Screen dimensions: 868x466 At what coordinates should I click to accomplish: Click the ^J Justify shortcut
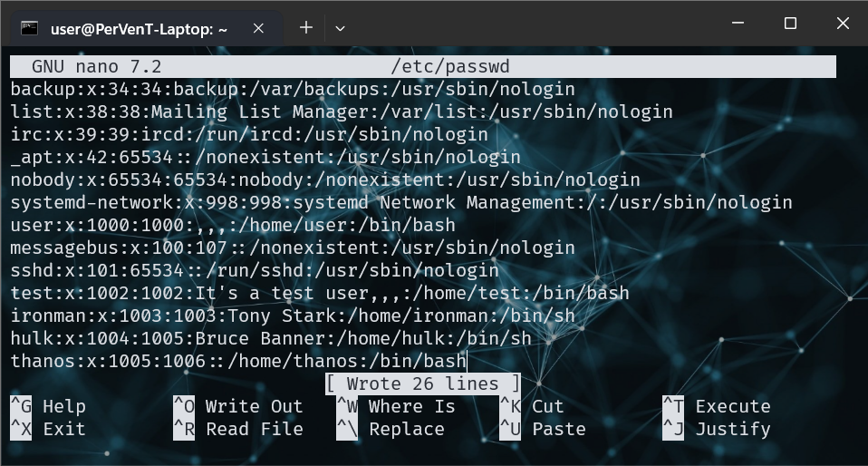coord(717,430)
